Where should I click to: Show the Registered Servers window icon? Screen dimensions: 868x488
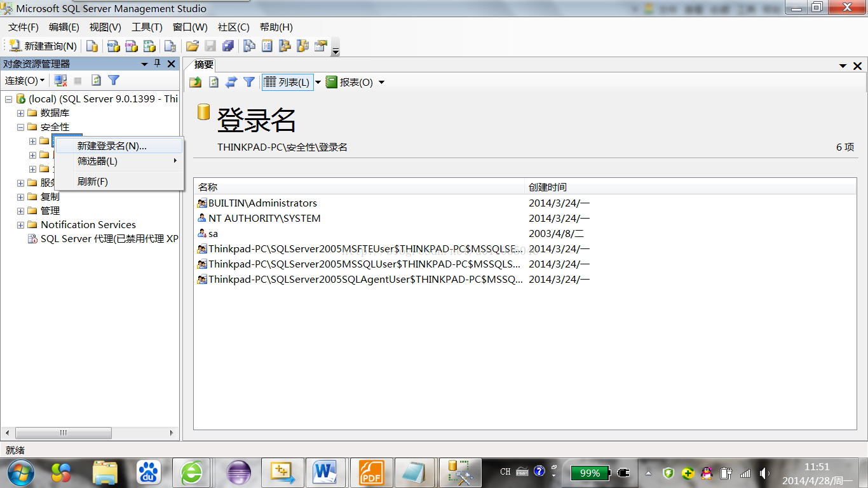coord(249,46)
